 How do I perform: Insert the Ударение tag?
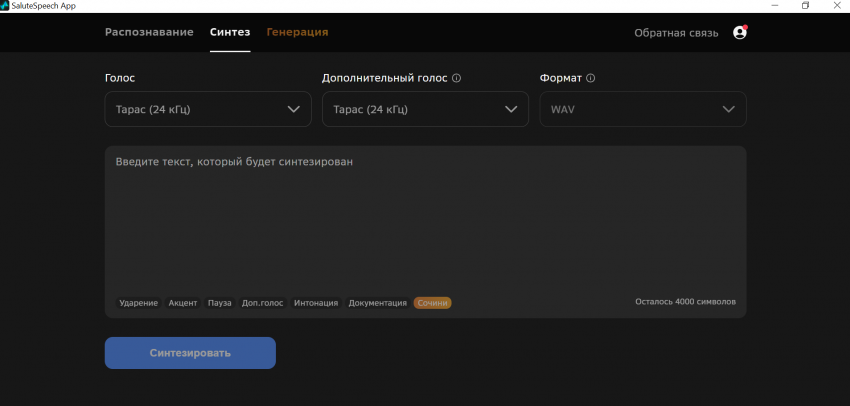pyautogui.click(x=138, y=303)
